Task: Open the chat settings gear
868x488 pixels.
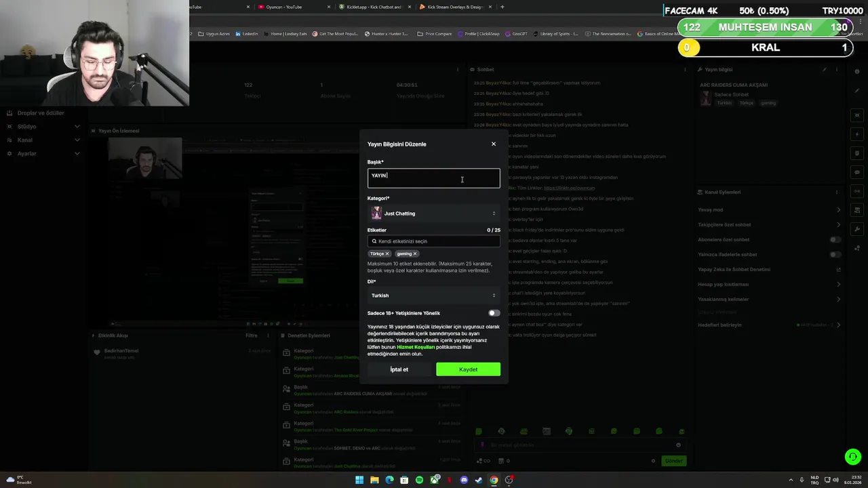Action: 653,461
